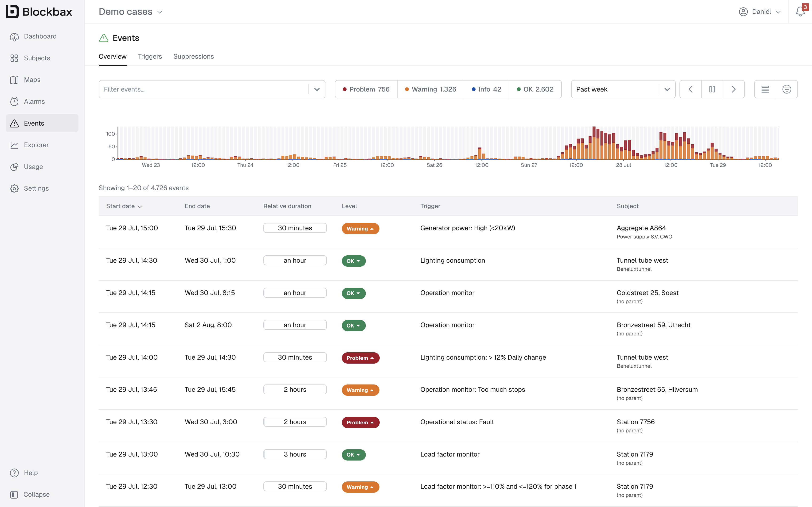Image resolution: width=812 pixels, height=507 pixels.
Task: Go to Alarms in sidebar
Action: click(34, 102)
